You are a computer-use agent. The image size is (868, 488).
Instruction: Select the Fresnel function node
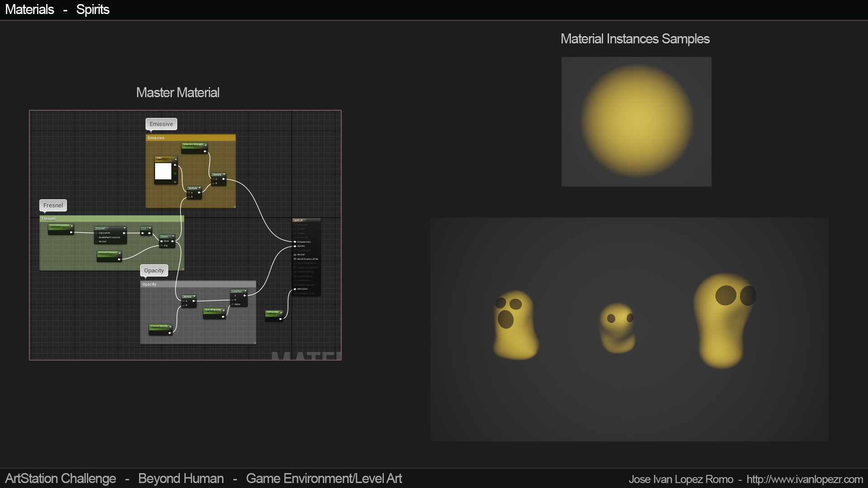tap(110, 235)
